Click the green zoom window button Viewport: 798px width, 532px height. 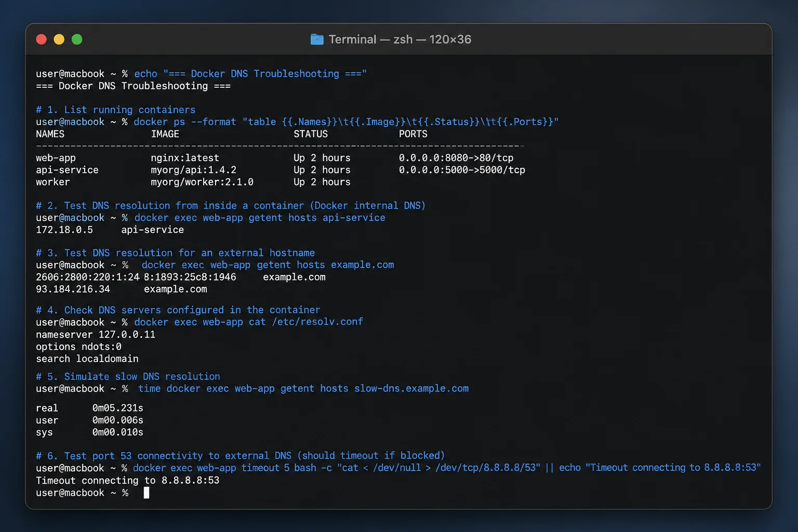pyautogui.click(x=77, y=39)
